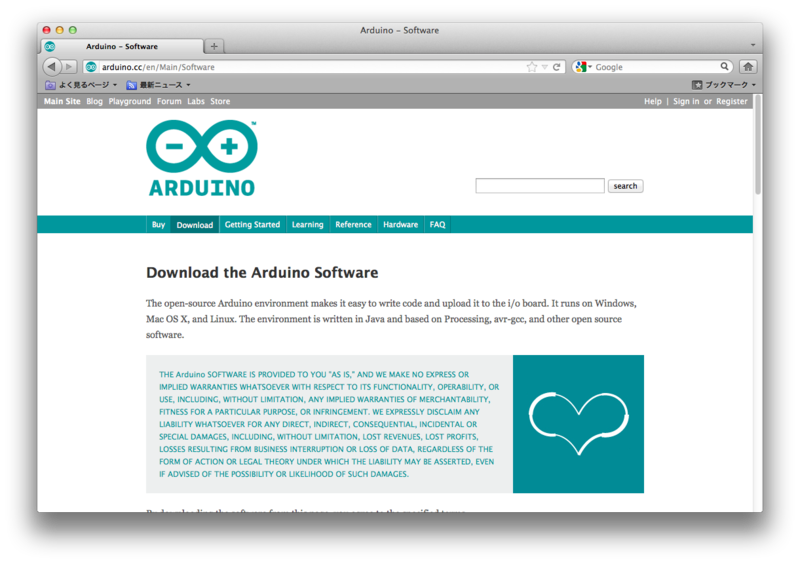Open the Forum link

click(x=169, y=101)
